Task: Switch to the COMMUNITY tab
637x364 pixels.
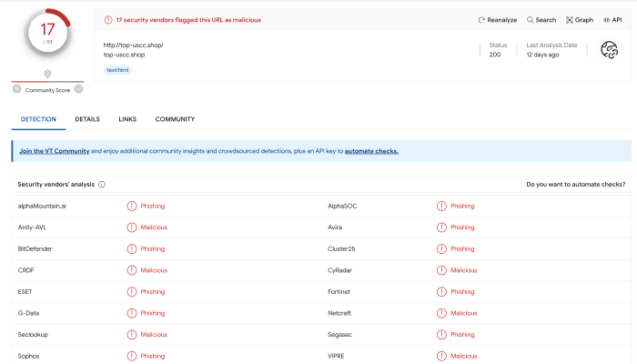Action: 175,119
